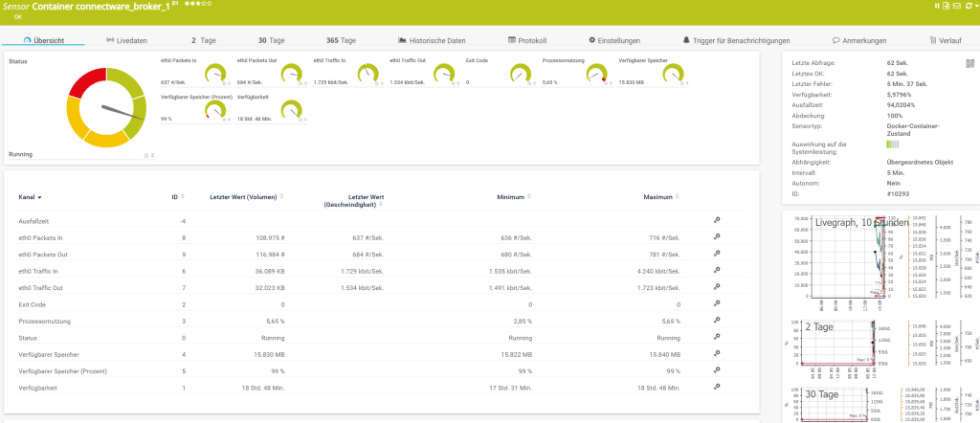Screen dimensions: 980x423
Task: Click the gear icon in the Ausfallzeit row
Action: 715,221
